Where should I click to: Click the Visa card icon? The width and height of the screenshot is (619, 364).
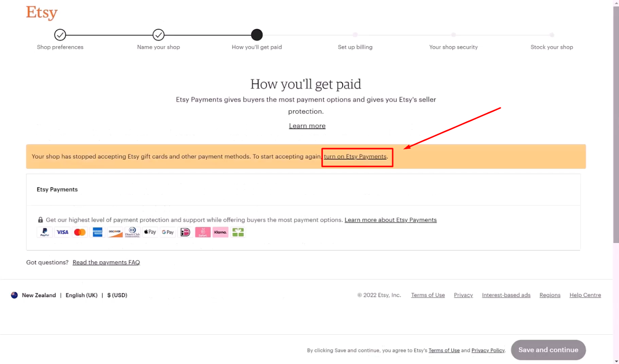[x=62, y=232]
